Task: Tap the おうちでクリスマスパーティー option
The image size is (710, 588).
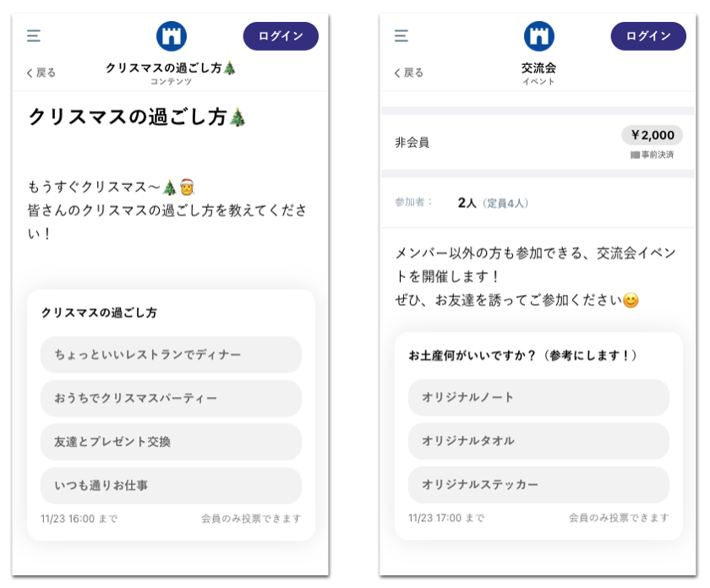Action: pyautogui.click(x=171, y=398)
